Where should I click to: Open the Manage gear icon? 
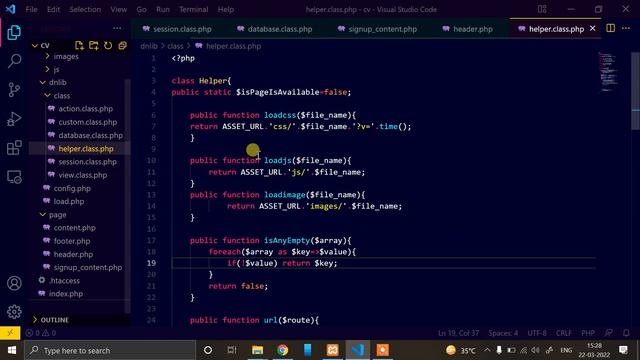coord(14,311)
